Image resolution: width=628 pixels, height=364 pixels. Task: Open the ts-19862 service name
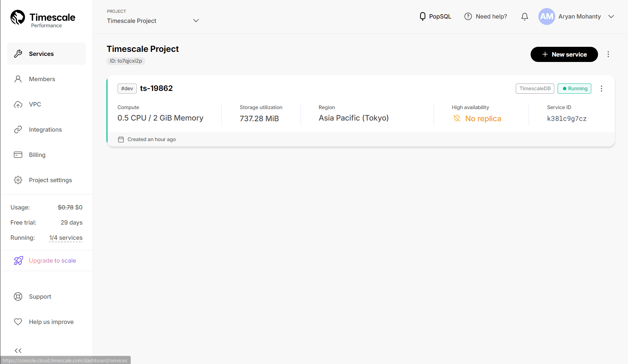pos(156,88)
